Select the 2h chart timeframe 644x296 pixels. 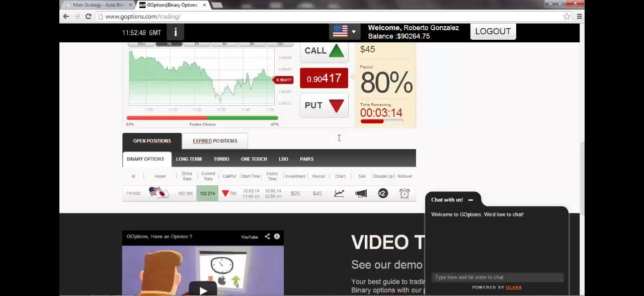click(197, 44)
